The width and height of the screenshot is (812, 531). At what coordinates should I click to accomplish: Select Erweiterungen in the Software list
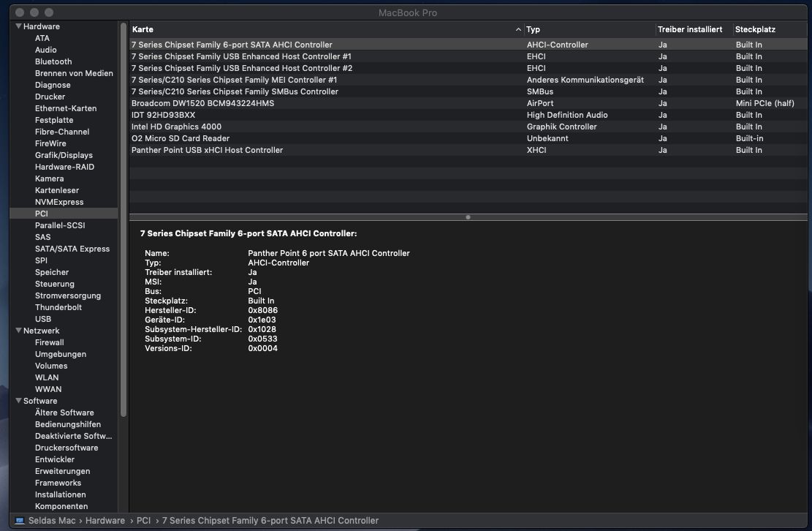pyautogui.click(x=62, y=471)
